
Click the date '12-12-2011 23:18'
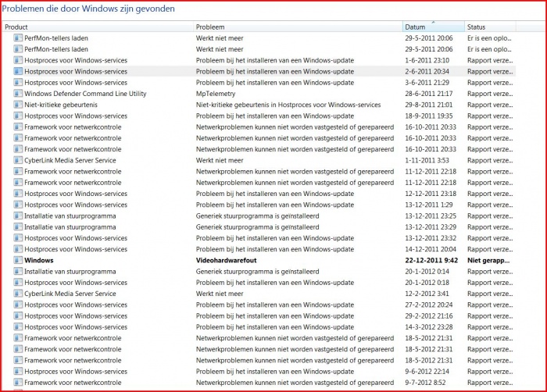pyautogui.click(x=431, y=194)
